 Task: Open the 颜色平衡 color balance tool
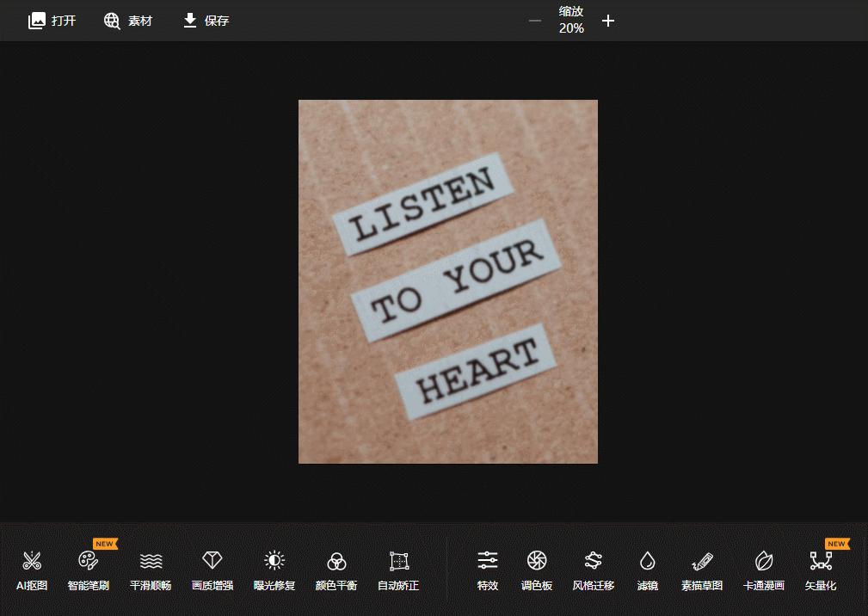tap(336, 569)
